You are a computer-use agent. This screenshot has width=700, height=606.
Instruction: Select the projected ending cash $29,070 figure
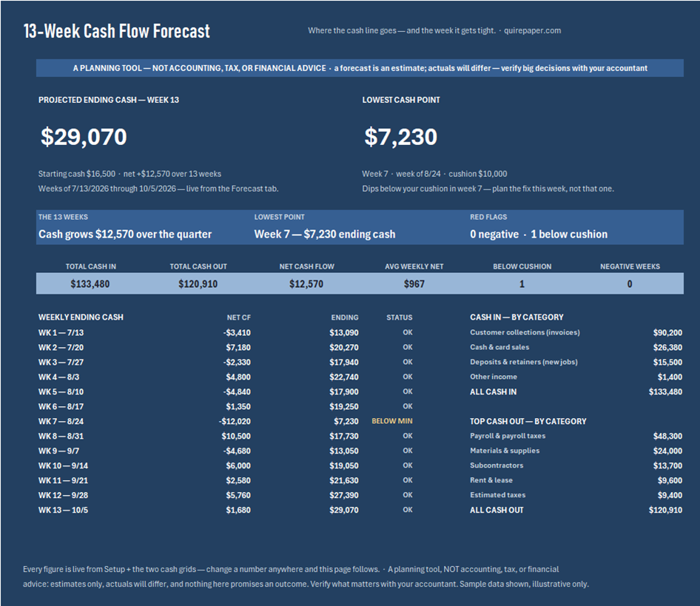[84, 137]
